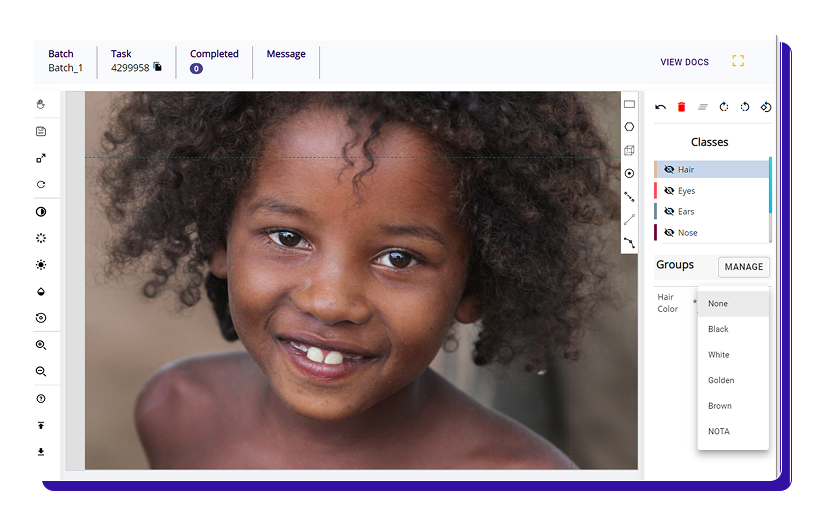The image size is (814, 513).
Task: Select the two-node connected line tool
Action: click(629, 197)
